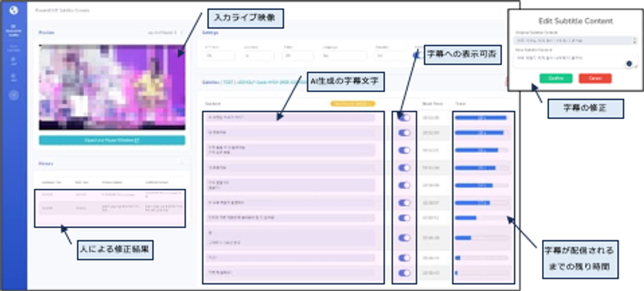Viewport: 644px width, 291px height.
Task: Click the circular arrow button in sidebar
Action: click(x=14, y=95)
